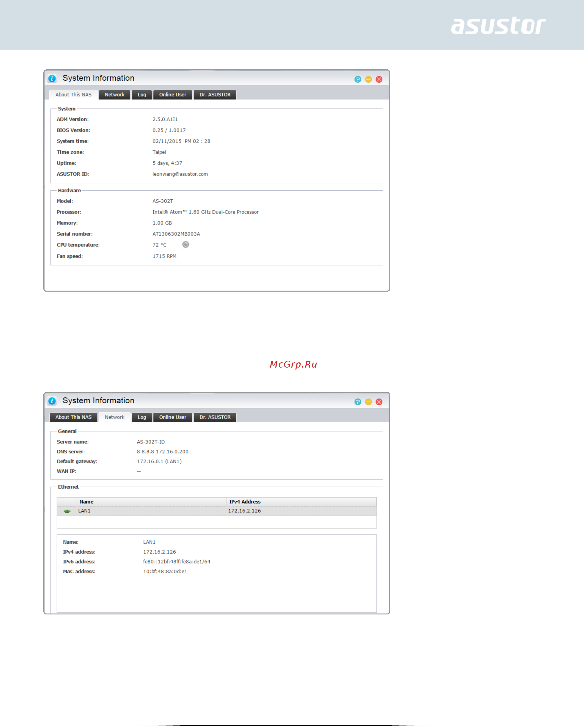584x728 pixels.
Task: Switch to About This NAS tab in the Ethernet window
Action: pos(74,417)
